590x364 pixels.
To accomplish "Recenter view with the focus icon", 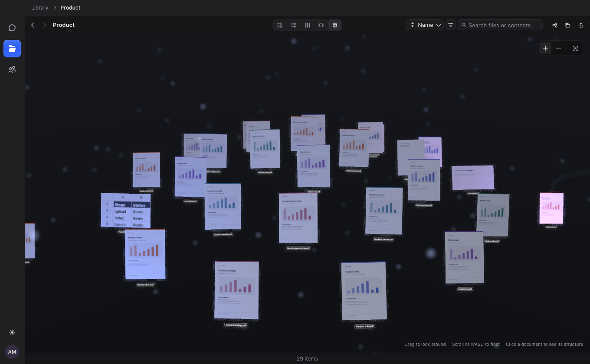I will click(576, 48).
